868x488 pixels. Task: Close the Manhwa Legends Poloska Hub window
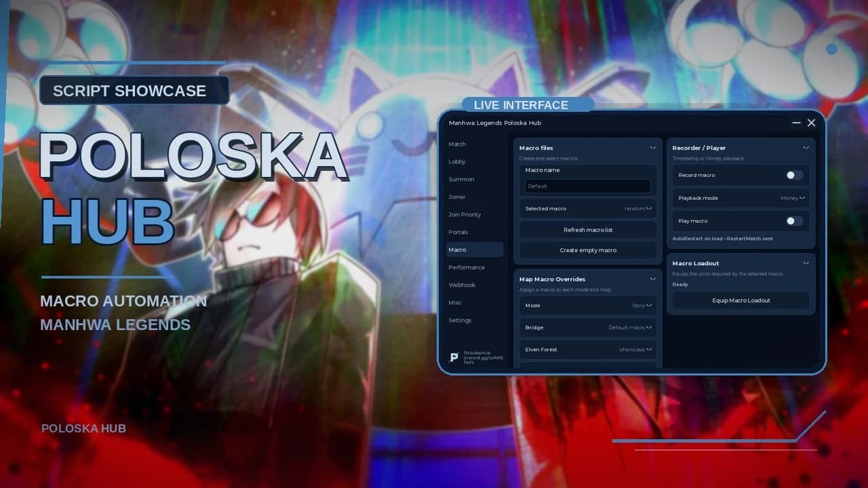811,123
